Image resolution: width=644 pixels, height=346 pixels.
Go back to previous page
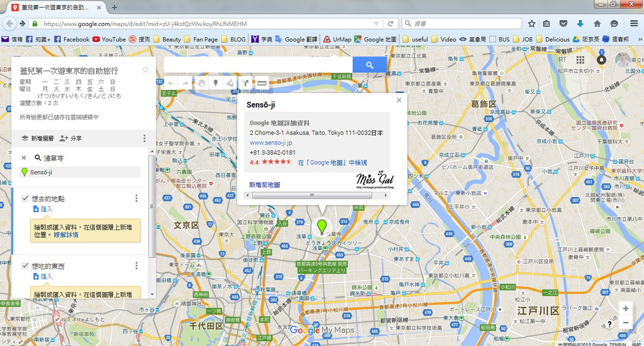pyautogui.click(x=9, y=24)
